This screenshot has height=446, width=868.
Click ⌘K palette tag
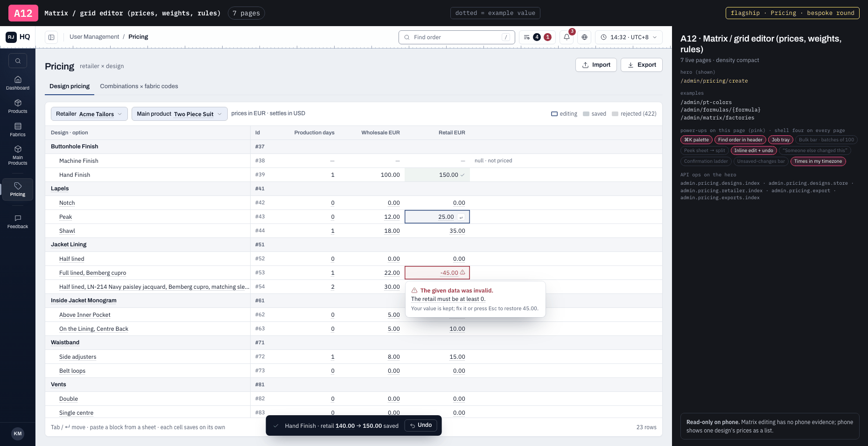pos(696,139)
